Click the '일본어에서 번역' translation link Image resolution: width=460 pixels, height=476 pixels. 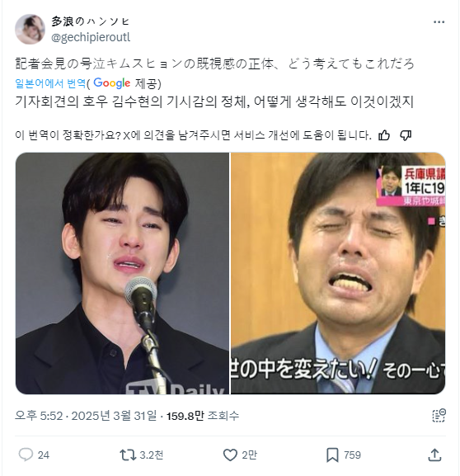point(50,83)
